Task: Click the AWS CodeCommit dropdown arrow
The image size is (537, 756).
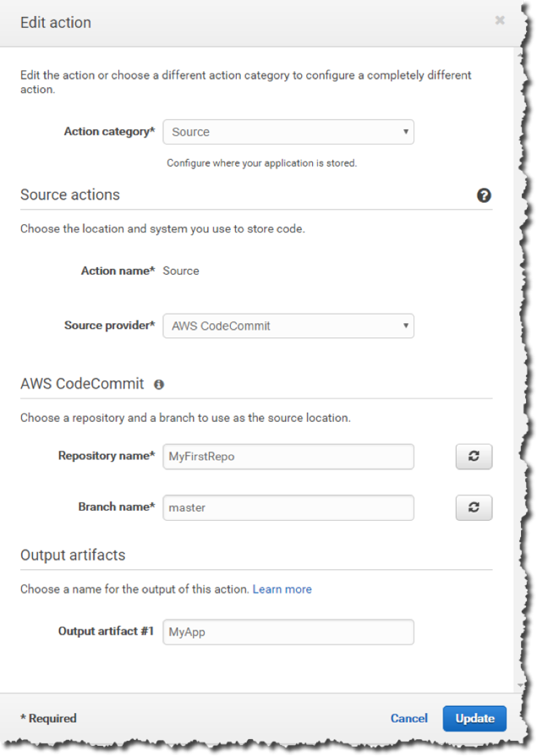Action: pos(406,326)
